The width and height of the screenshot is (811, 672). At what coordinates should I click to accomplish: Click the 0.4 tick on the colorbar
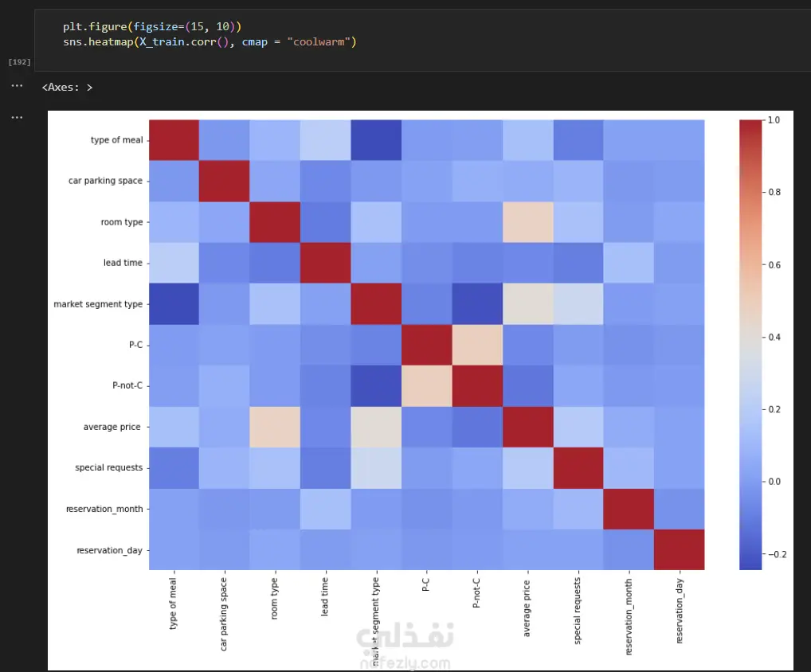pyautogui.click(x=774, y=337)
